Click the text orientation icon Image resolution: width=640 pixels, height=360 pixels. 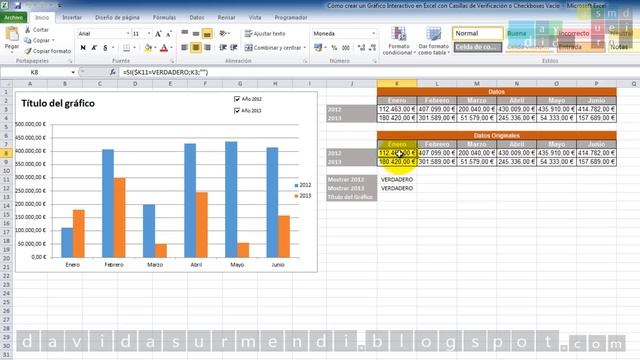[x=223, y=33]
